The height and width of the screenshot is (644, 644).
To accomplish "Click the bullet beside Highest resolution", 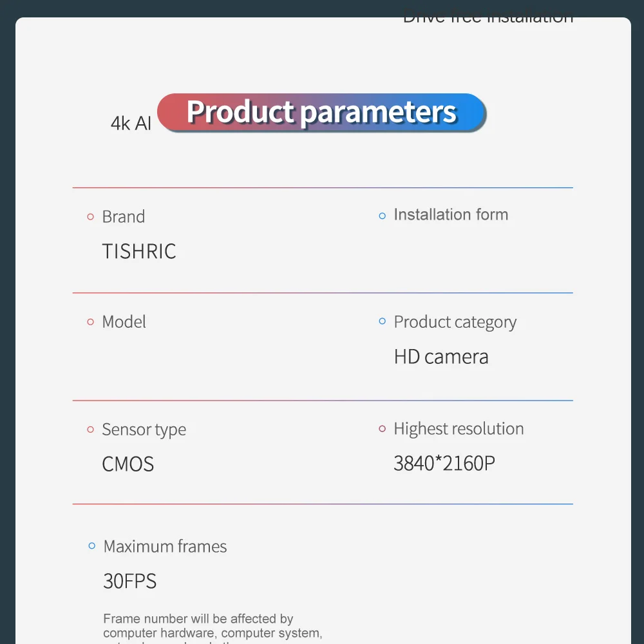I will pyautogui.click(x=382, y=429).
